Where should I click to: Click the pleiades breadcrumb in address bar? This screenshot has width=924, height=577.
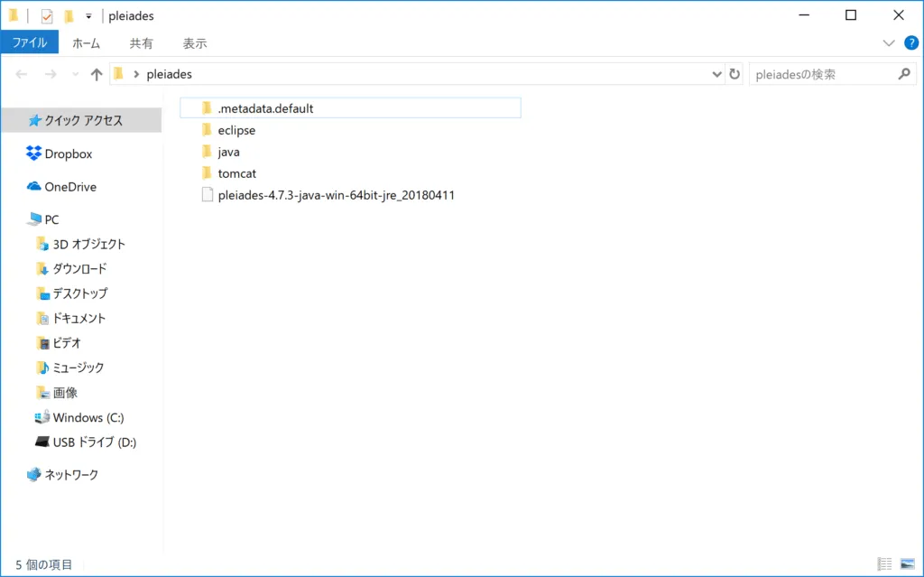169,74
